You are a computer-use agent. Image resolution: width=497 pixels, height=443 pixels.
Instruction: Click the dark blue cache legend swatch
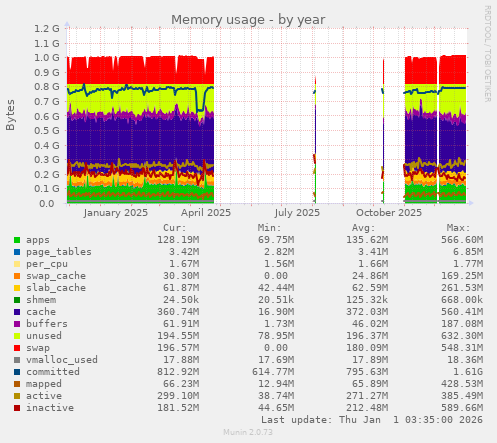17,312
